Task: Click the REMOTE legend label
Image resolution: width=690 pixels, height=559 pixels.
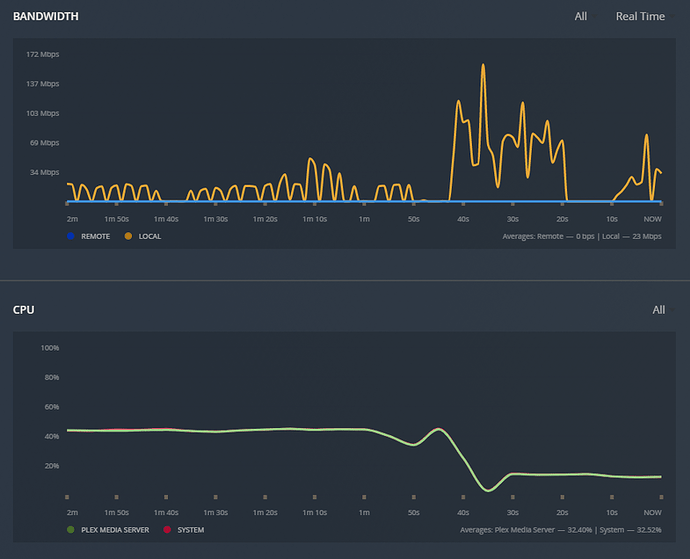Action: (95, 236)
